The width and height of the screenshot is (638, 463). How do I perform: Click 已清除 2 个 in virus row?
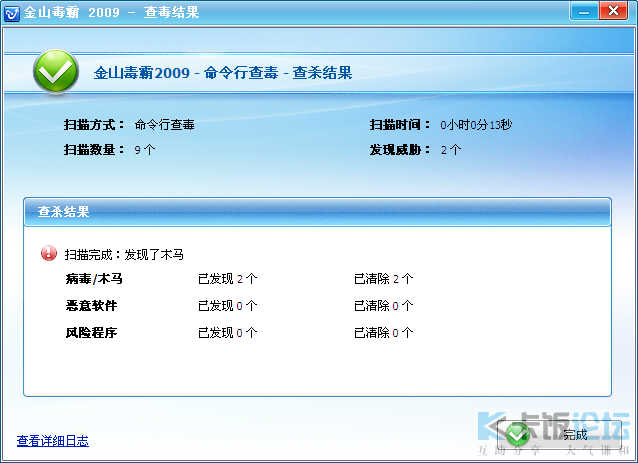point(384,279)
